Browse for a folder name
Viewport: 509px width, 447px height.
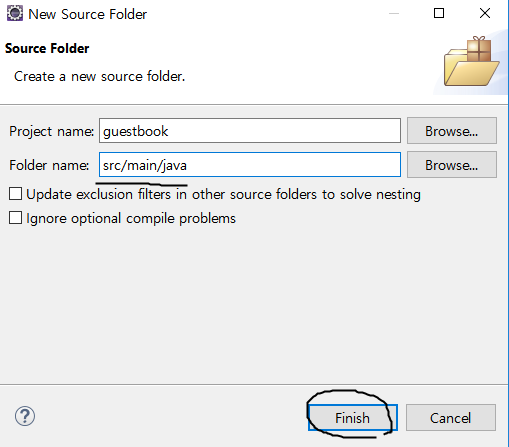[452, 165]
